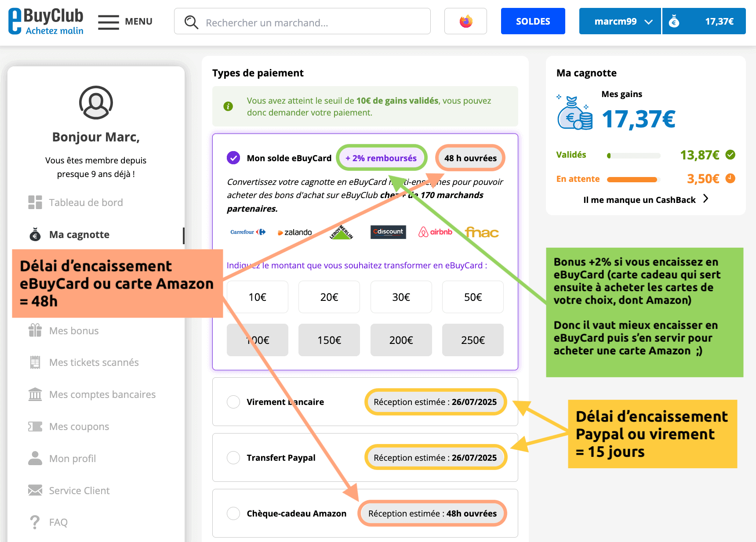
Task: Open the hamburger MENU
Action: tap(125, 22)
